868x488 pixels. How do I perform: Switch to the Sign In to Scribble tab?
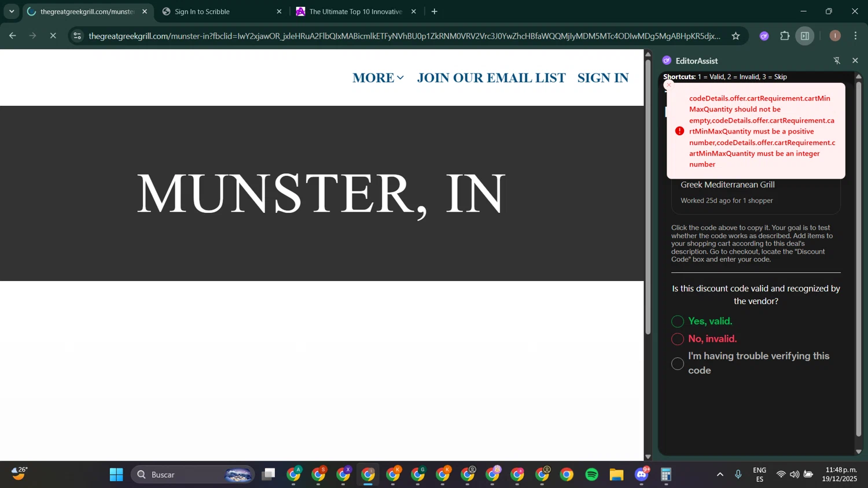pyautogui.click(x=222, y=12)
